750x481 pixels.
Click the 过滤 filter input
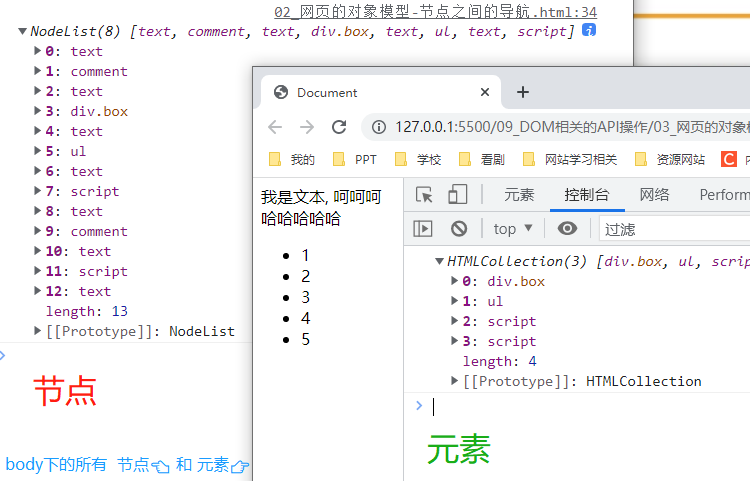[x=674, y=229]
